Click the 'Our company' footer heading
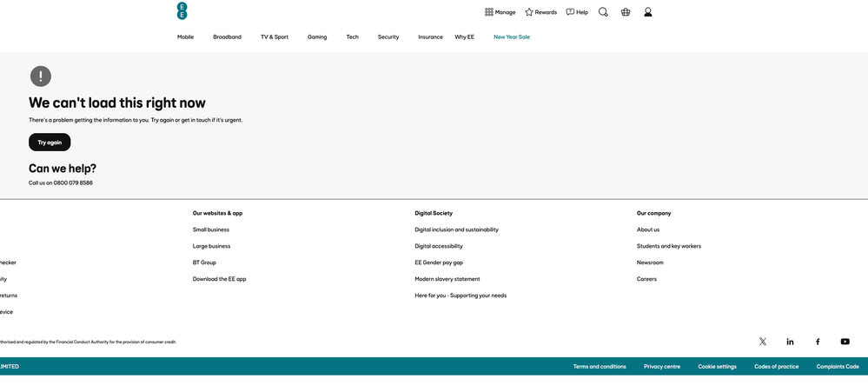 [x=653, y=213]
